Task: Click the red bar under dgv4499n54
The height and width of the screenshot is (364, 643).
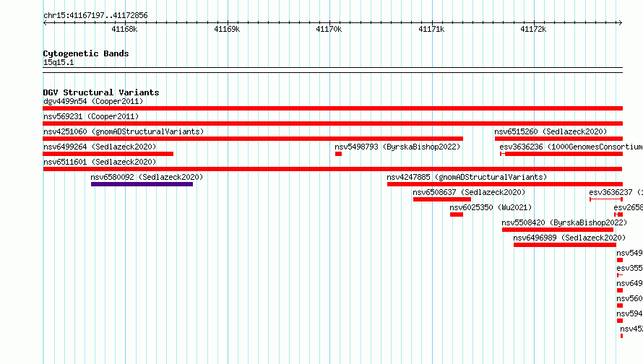Action: pos(332,108)
